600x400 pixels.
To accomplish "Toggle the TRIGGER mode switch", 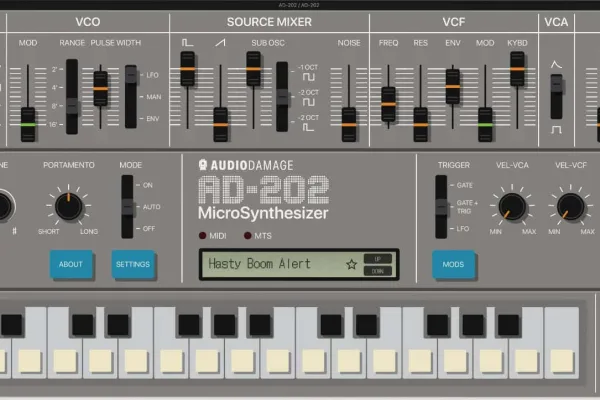I will (441, 207).
